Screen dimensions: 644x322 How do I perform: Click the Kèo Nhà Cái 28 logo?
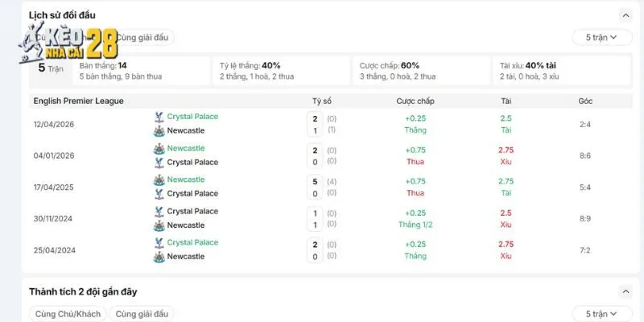tap(68, 43)
